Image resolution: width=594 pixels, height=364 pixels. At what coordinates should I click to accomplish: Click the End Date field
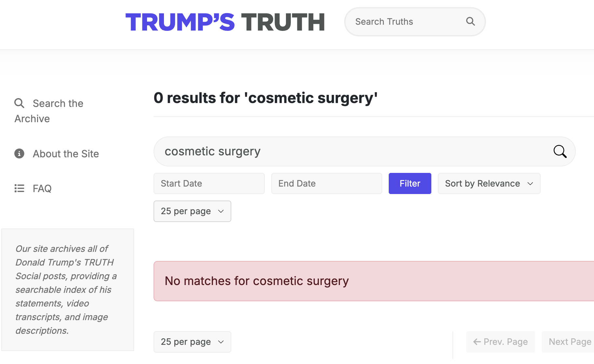coord(327,184)
